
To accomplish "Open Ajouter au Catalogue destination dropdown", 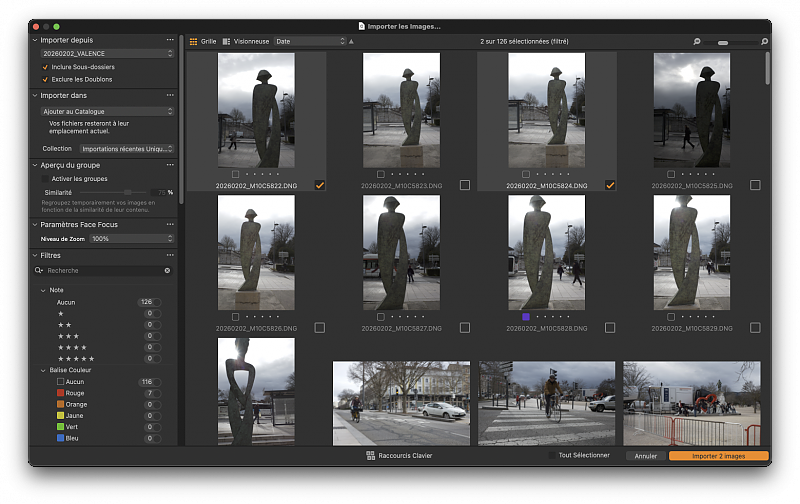I will click(107, 111).
